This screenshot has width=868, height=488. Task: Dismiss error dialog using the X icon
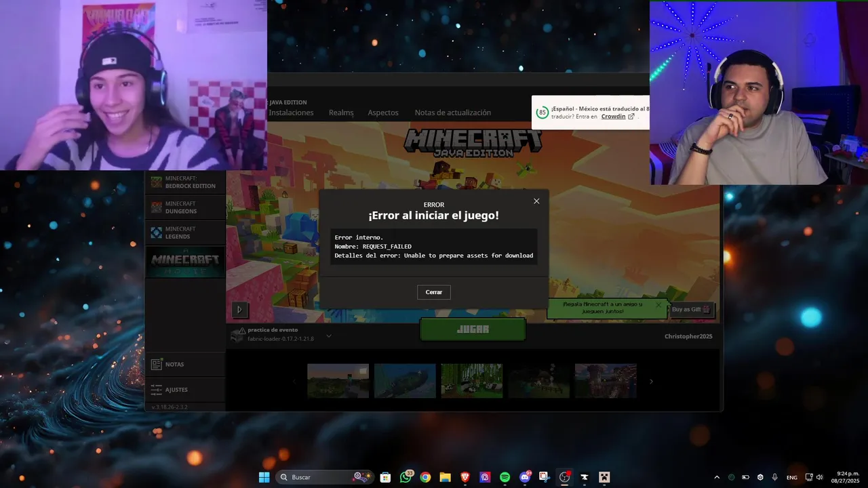pyautogui.click(x=536, y=201)
